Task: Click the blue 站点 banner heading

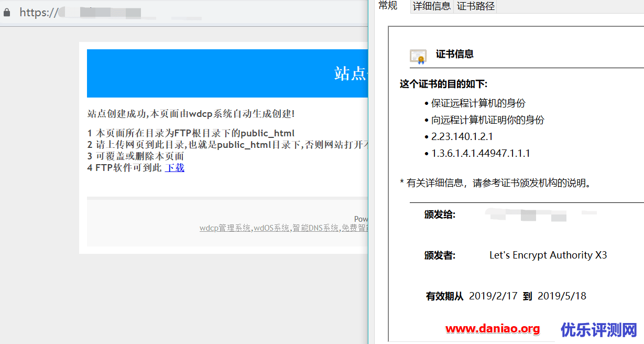Action: pyautogui.click(x=351, y=73)
